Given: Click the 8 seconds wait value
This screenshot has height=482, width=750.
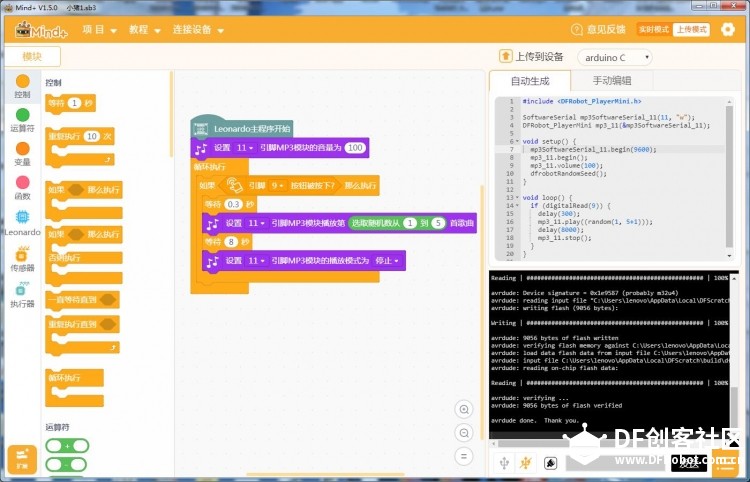Looking at the screenshot, I should tap(231, 242).
